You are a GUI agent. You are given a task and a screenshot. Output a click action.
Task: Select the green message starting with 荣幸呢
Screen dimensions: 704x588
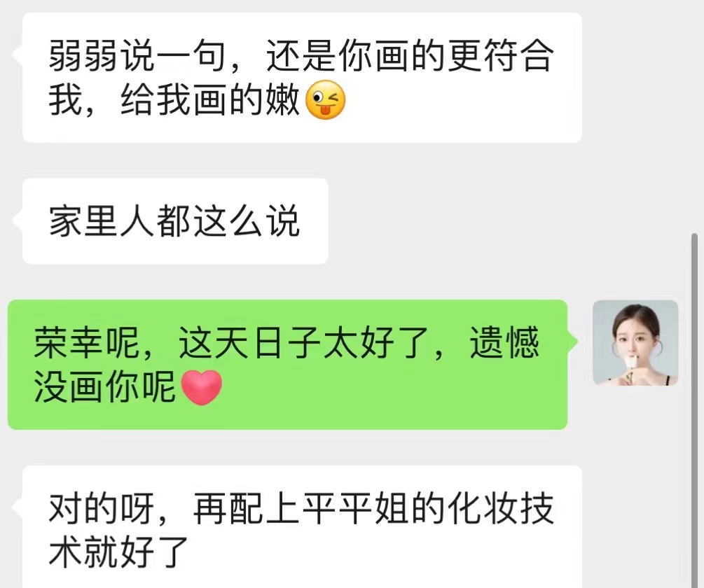pyautogui.click(x=288, y=365)
